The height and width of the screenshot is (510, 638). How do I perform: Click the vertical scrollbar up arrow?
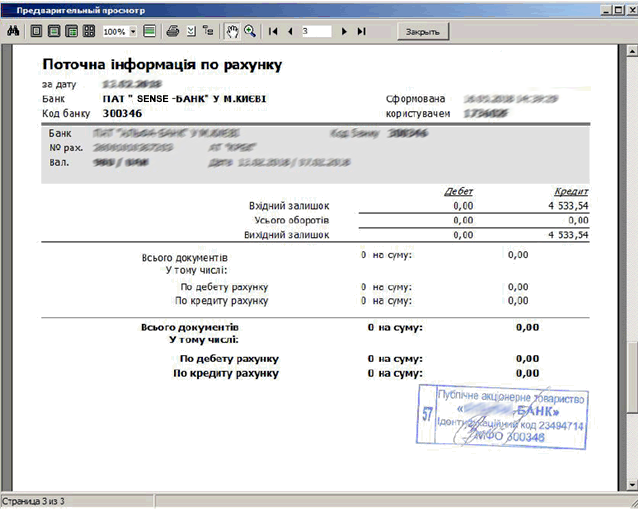coord(632,51)
